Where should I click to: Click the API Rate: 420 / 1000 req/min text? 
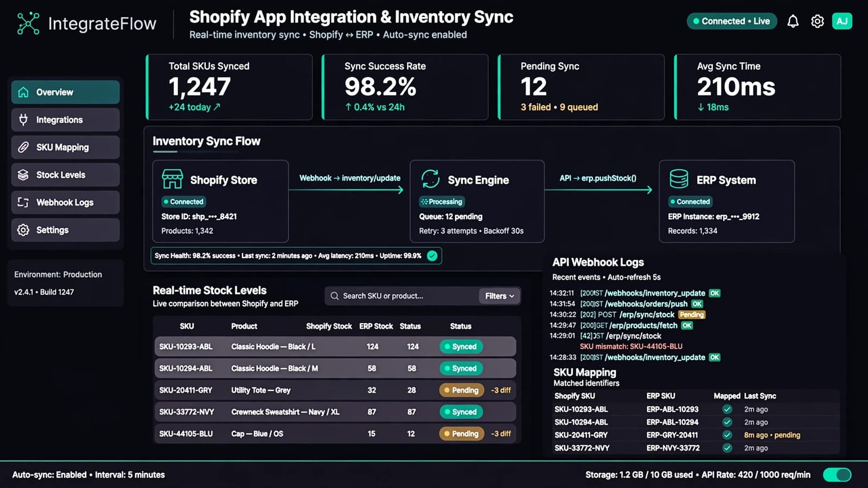[x=756, y=475]
